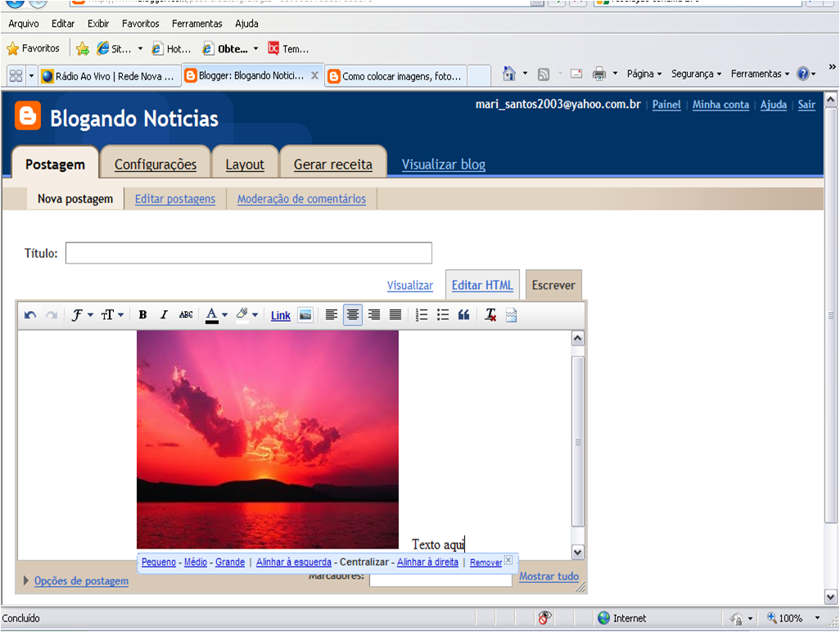Screen dimensions: 840x632
Task: Apply strikethrough to text
Action: click(x=185, y=314)
